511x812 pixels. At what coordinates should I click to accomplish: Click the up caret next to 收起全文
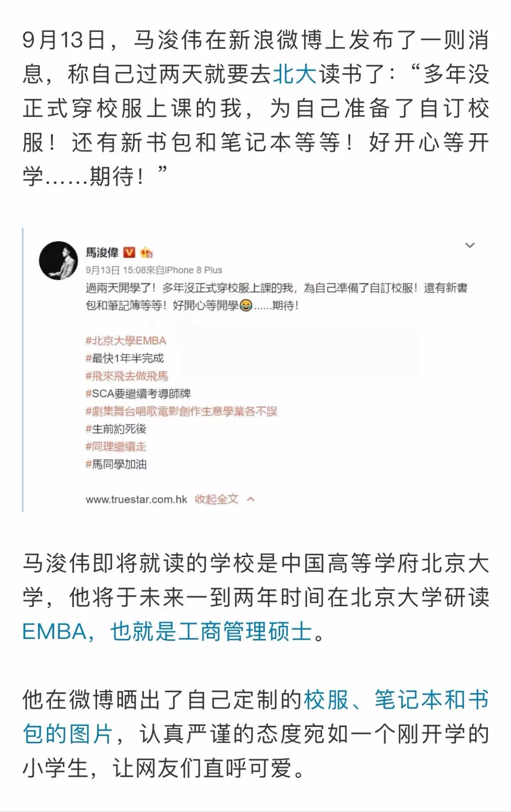pos(251,499)
